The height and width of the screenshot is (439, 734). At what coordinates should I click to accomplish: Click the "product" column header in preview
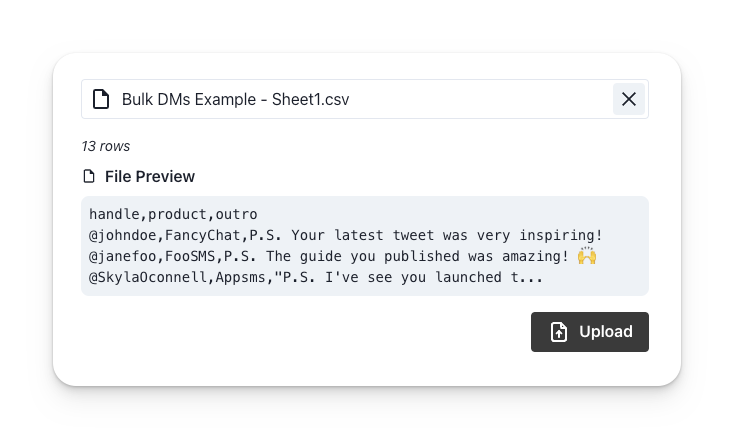(177, 214)
